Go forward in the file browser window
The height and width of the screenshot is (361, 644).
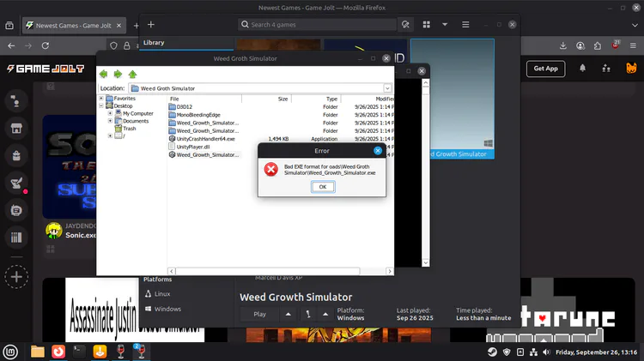click(x=118, y=74)
